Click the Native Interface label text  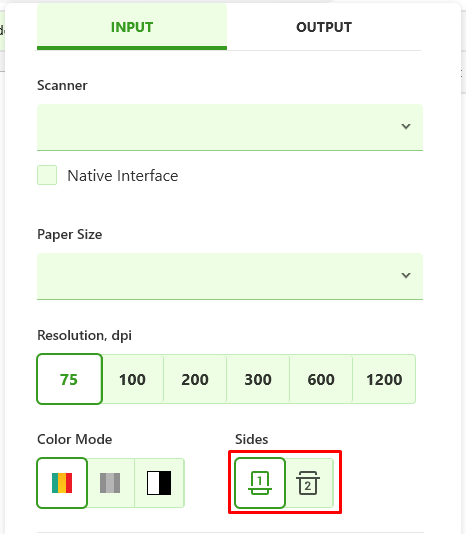[x=123, y=176]
